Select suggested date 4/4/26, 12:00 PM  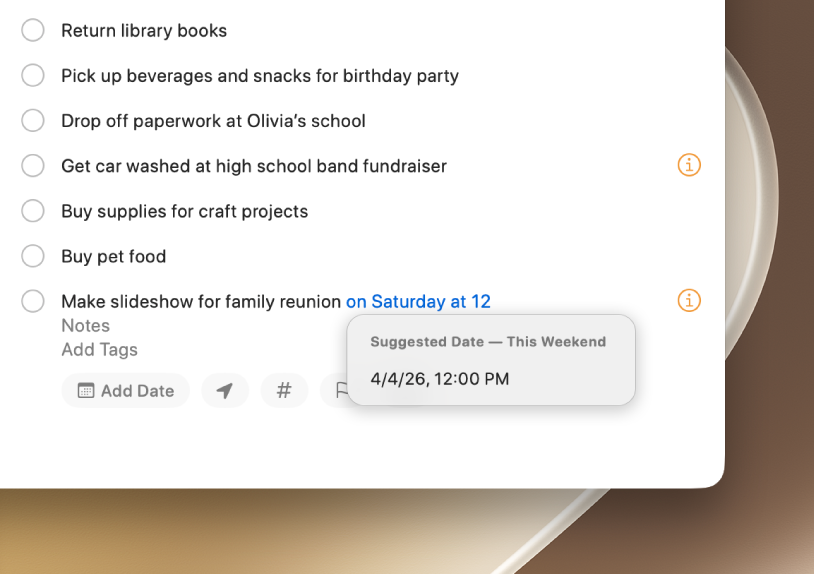tap(440, 379)
